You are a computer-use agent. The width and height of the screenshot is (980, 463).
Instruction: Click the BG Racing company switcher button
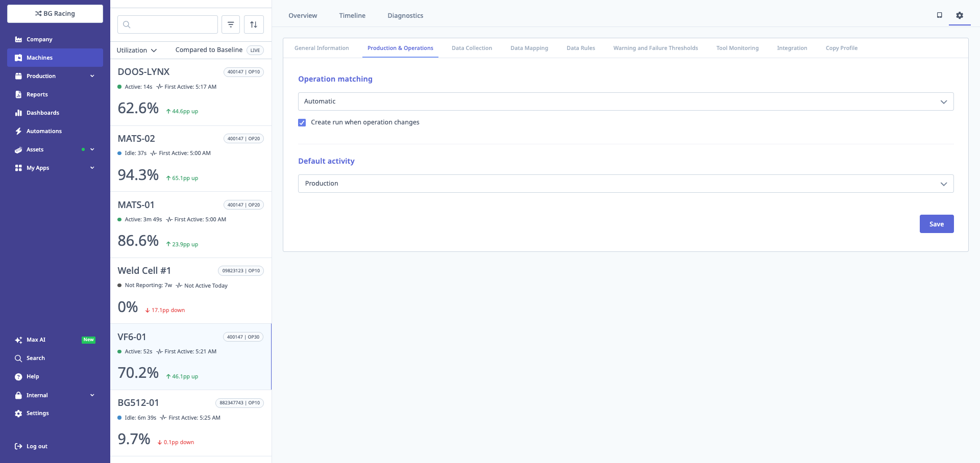[x=55, y=14]
